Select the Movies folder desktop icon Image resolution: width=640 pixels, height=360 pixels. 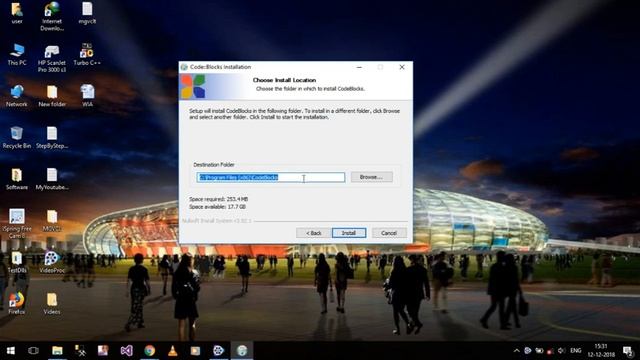tap(52, 221)
